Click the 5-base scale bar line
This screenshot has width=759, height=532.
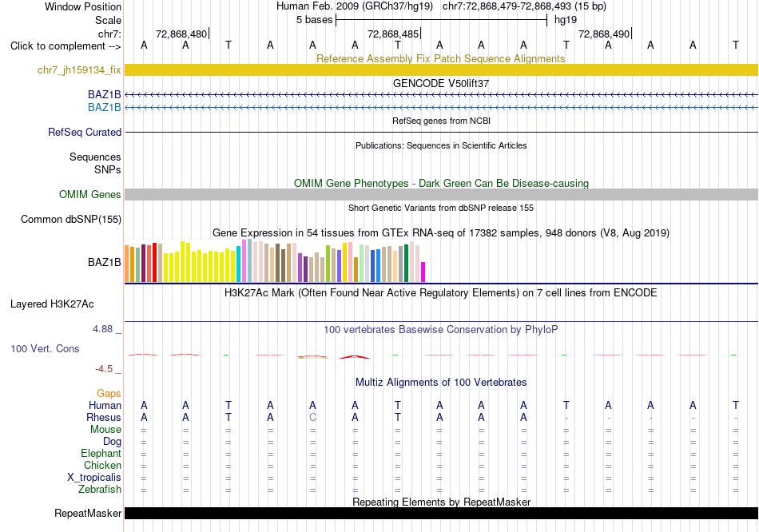point(442,20)
